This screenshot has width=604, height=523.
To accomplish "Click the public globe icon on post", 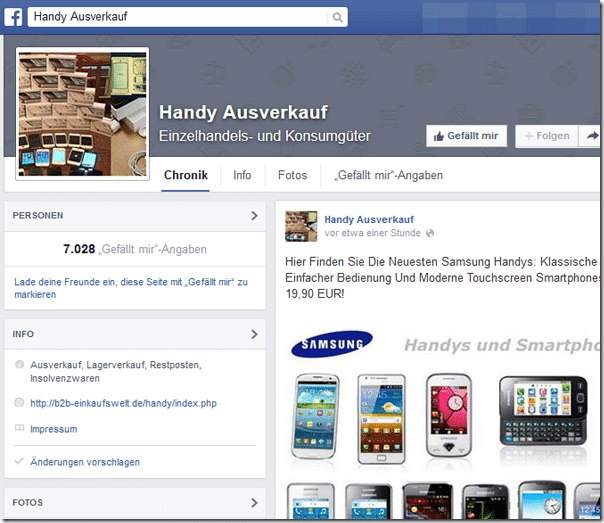I will [430, 233].
